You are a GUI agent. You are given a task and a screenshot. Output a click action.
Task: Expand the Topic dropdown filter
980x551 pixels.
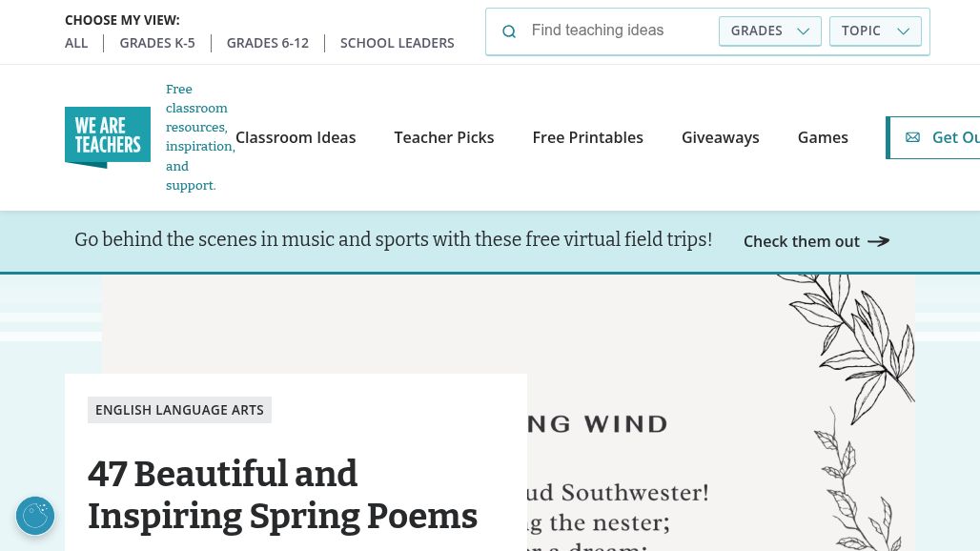click(x=875, y=31)
